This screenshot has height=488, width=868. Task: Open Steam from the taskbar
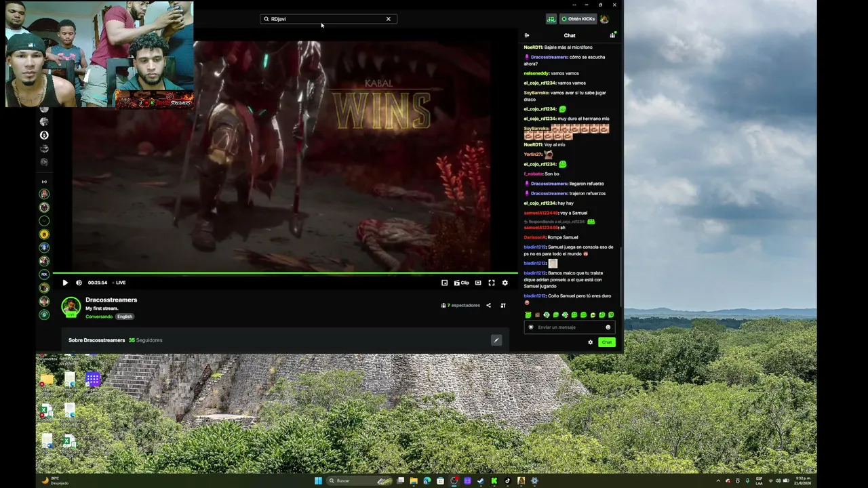[x=481, y=481]
